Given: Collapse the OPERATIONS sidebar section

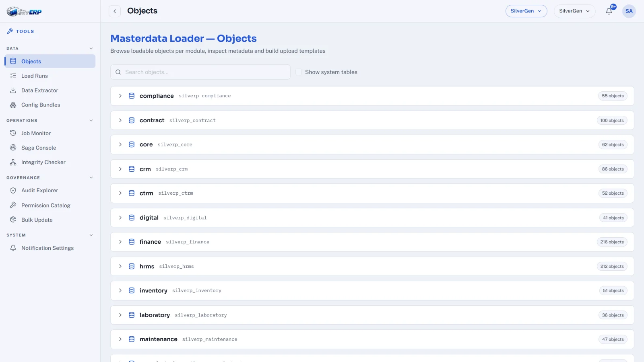Looking at the screenshot, I should click(x=91, y=121).
